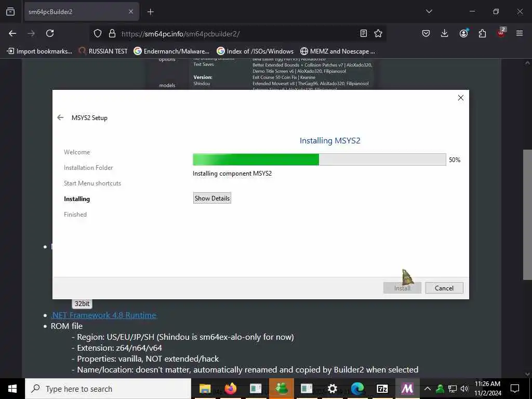Open Firefox View icon left of tabs
The height and width of the screenshot is (399, 532).
point(10,12)
